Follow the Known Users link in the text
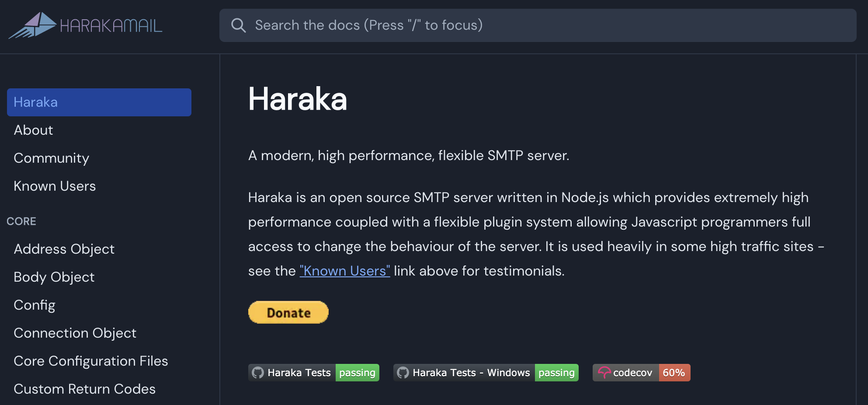The height and width of the screenshot is (405, 868). point(344,270)
